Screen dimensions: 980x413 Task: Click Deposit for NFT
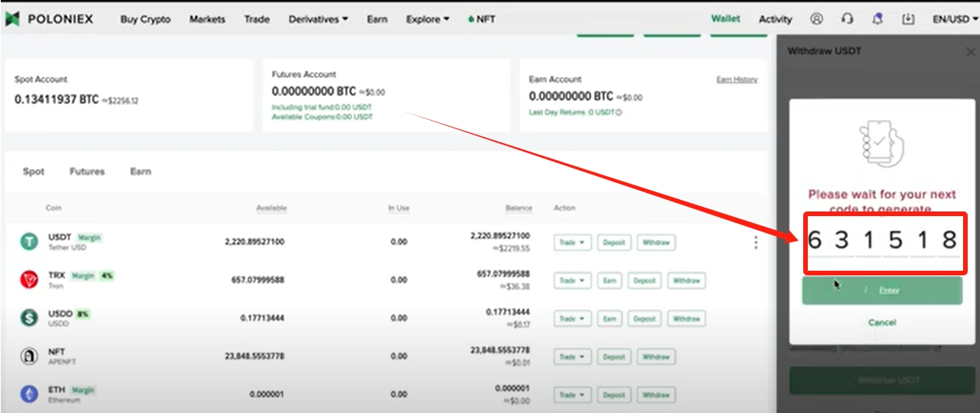coord(614,357)
